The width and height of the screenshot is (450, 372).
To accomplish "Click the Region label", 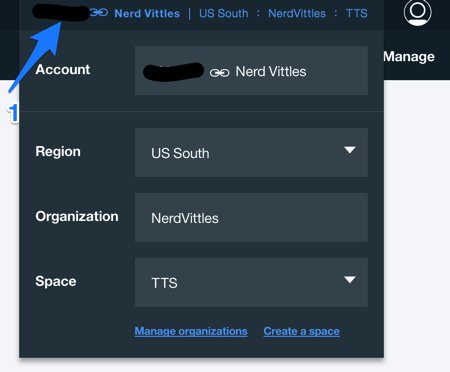I will coord(58,152).
